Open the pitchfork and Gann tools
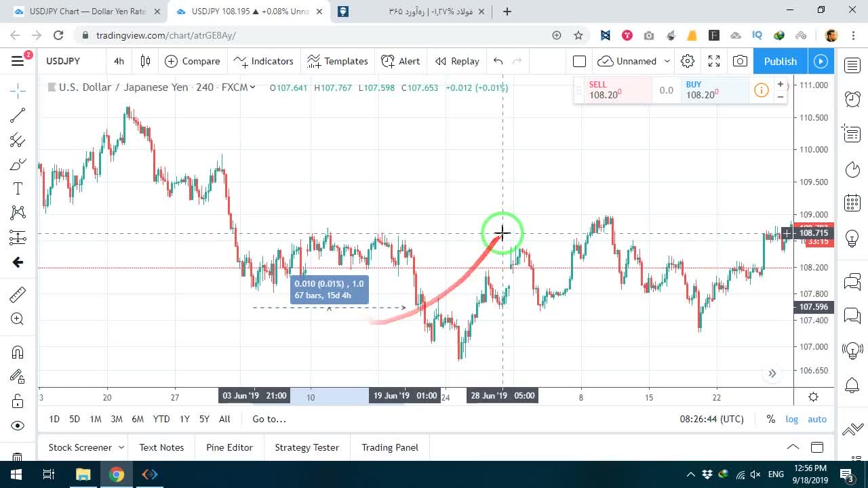Screen dimensions: 868x488 [x=18, y=140]
